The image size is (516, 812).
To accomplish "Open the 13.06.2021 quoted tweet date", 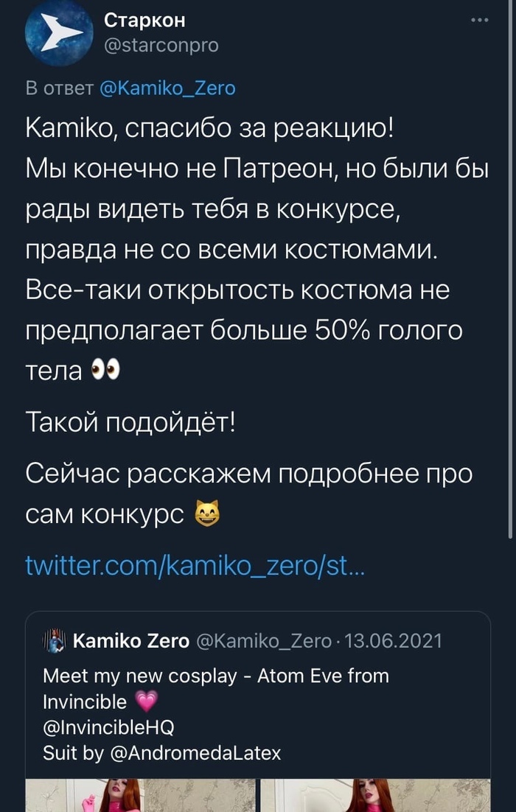I will click(x=396, y=641).
